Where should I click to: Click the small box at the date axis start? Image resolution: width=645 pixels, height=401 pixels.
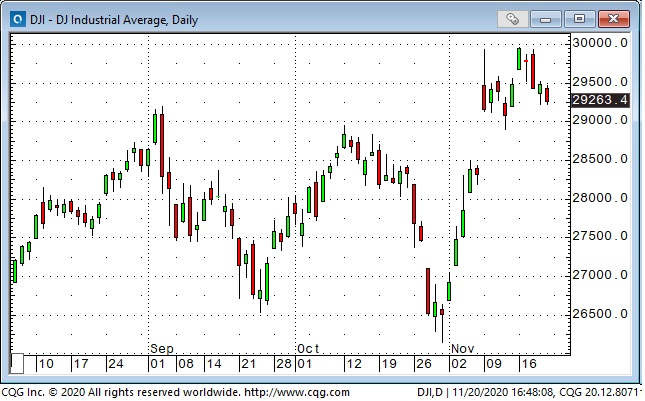click(17, 364)
